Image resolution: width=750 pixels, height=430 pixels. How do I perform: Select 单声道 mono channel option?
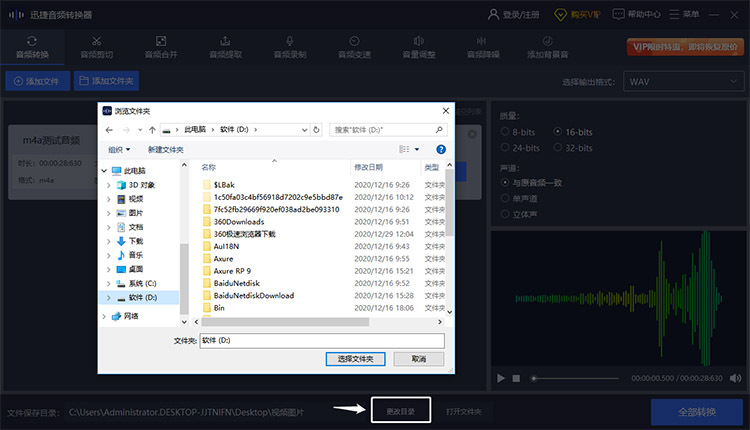(x=505, y=198)
